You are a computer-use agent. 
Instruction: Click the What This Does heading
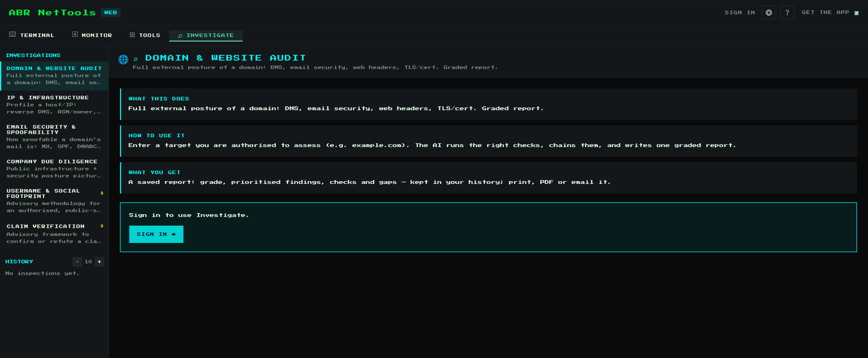pyautogui.click(x=159, y=99)
